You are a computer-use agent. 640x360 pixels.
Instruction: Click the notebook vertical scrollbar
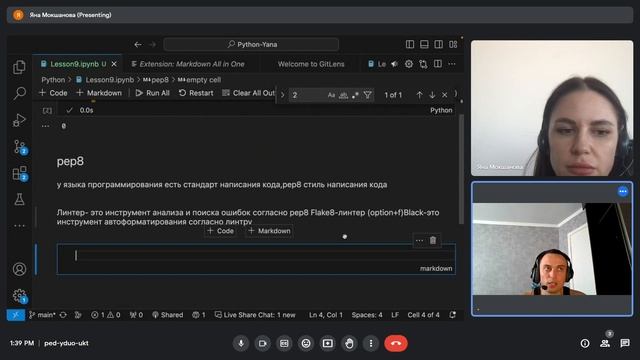tap(461, 169)
